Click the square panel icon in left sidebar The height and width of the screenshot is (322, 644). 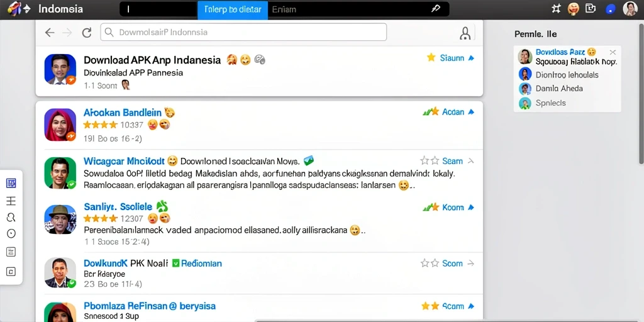11,271
